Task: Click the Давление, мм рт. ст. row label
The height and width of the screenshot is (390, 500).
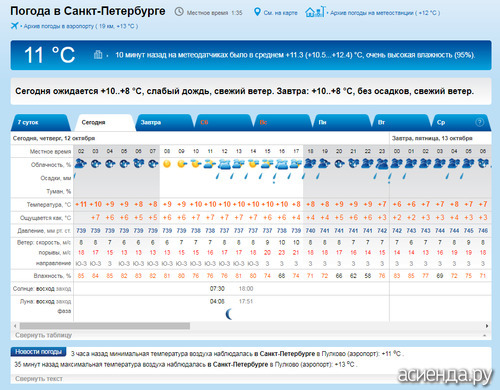Action: [x=44, y=231]
